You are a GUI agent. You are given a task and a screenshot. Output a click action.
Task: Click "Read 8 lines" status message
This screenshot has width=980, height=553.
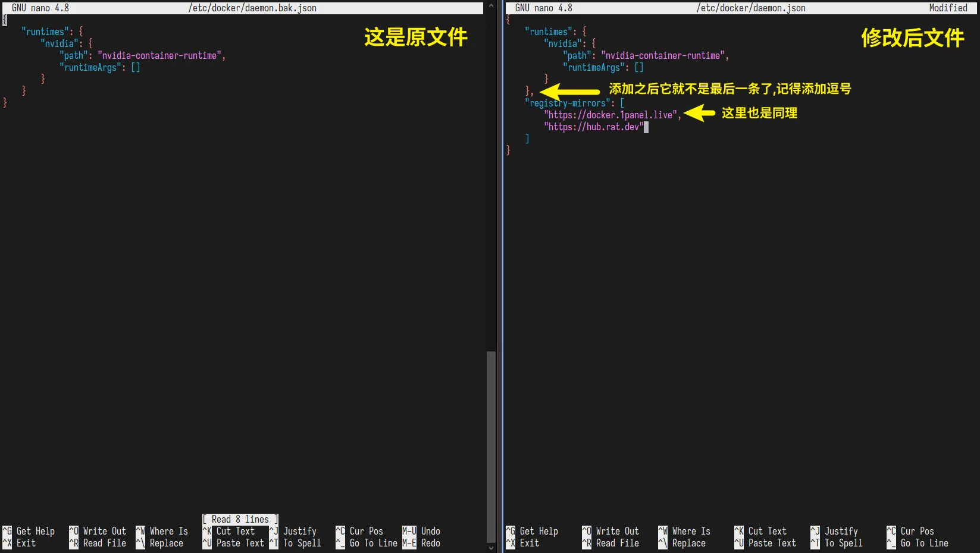pos(240,519)
